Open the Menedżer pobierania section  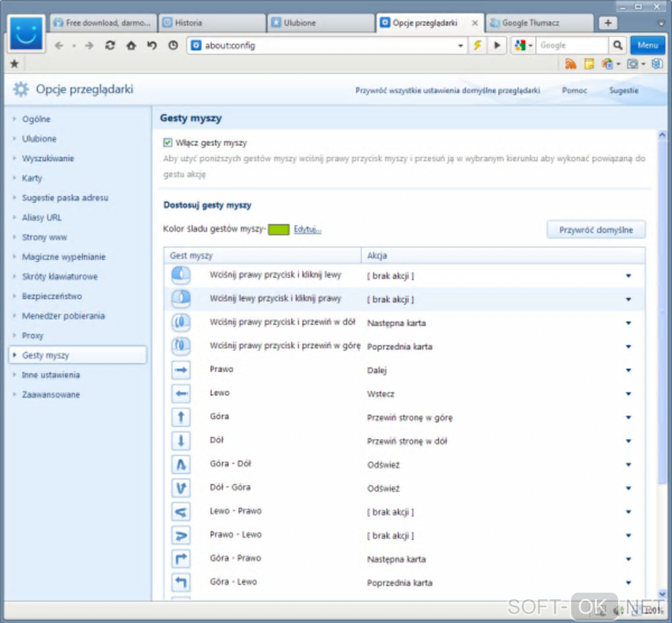pyautogui.click(x=63, y=316)
